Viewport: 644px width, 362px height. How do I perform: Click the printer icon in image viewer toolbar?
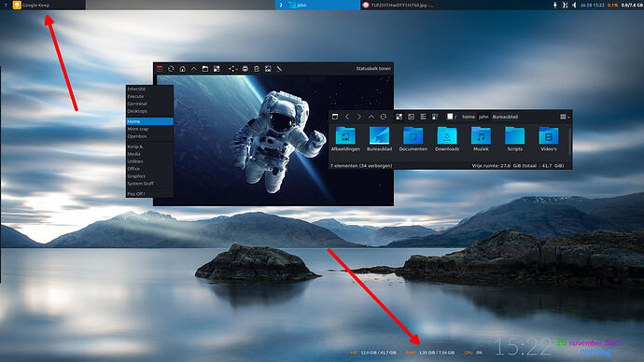245,69
